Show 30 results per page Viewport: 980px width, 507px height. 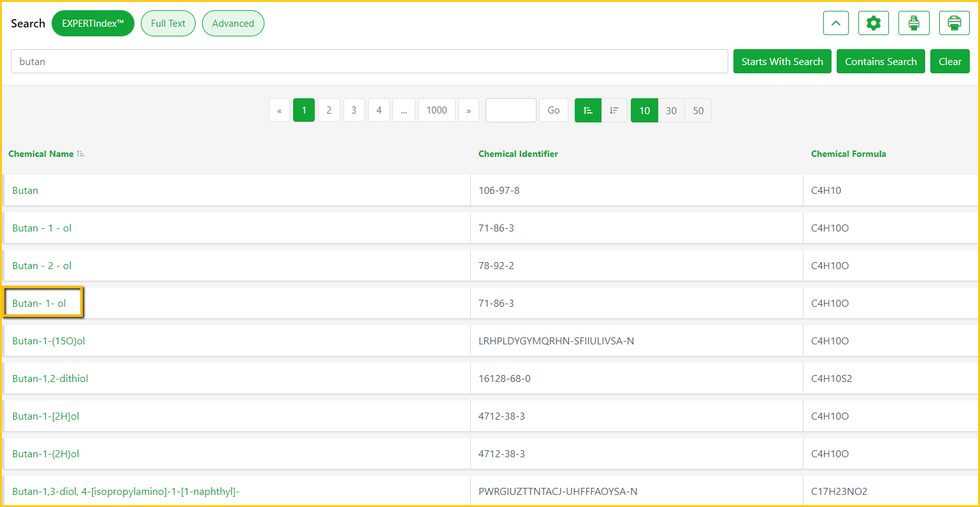point(671,110)
